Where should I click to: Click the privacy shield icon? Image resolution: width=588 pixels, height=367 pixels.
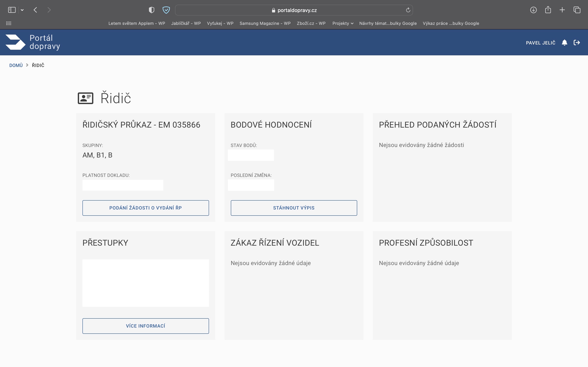pyautogui.click(x=151, y=10)
